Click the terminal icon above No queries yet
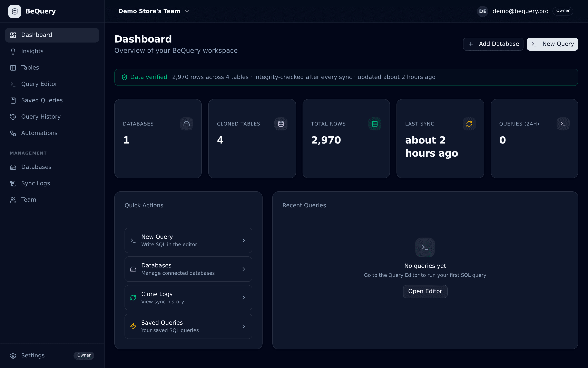 (x=425, y=247)
